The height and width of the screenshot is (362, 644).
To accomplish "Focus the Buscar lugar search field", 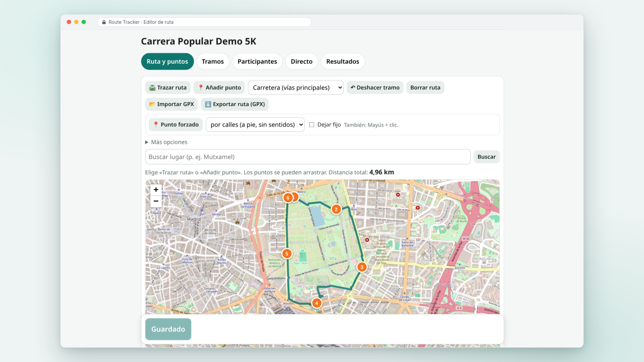I will (x=308, y=157).
